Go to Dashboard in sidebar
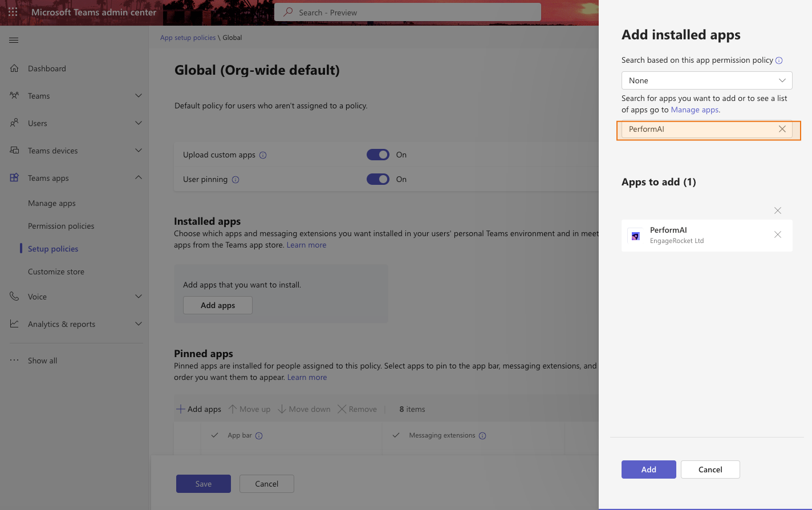Screen dimensions: 812x510 [x=47, y=68]
